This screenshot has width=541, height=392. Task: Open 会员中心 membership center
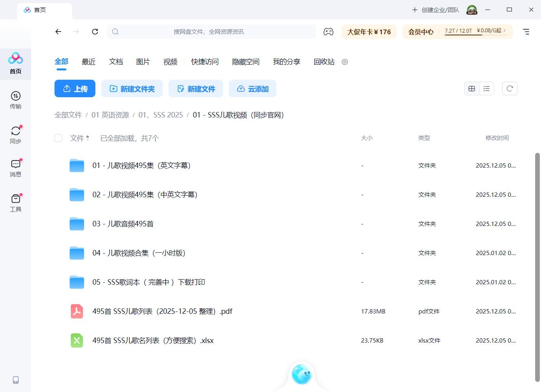click(x=420, y=31)
